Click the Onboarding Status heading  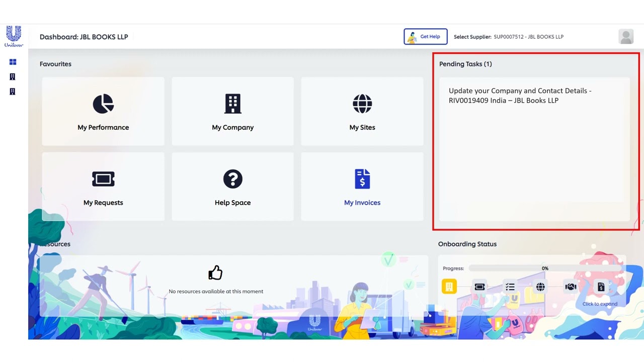click(x=467, y=244)
